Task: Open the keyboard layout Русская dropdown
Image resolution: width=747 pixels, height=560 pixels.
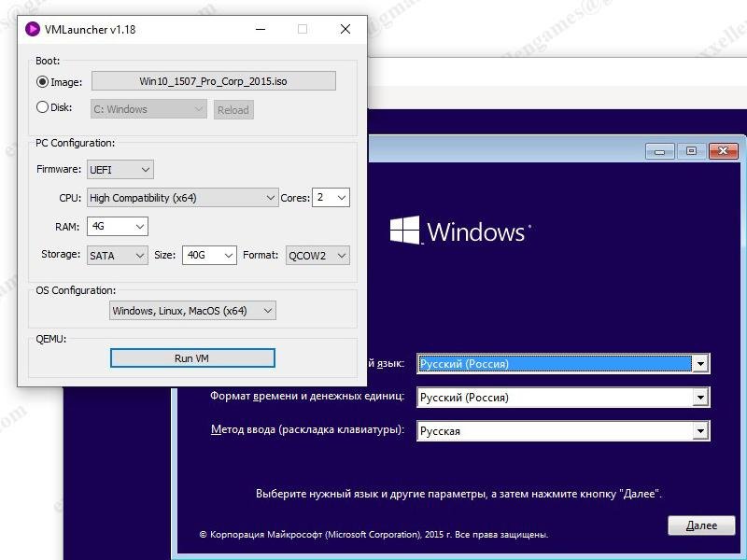Action: pyautogui.click(x=563, y=431)
